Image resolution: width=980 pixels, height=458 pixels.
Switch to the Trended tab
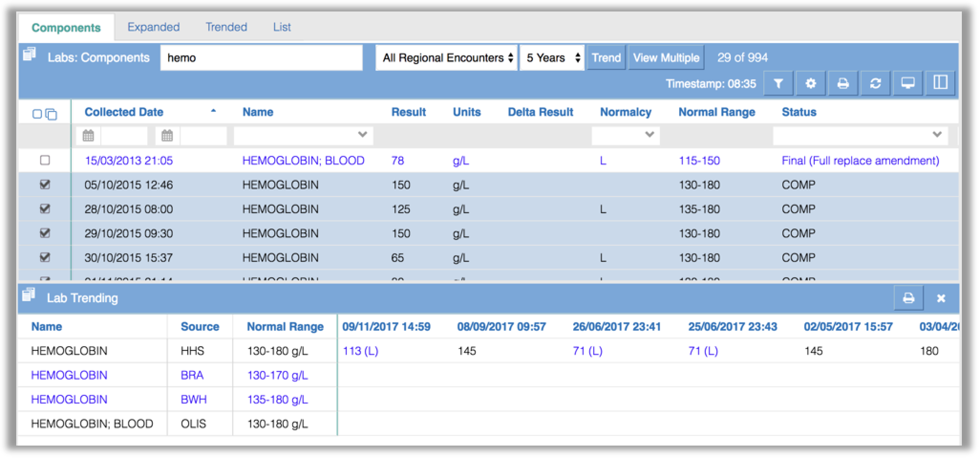[x=226, y=27]
